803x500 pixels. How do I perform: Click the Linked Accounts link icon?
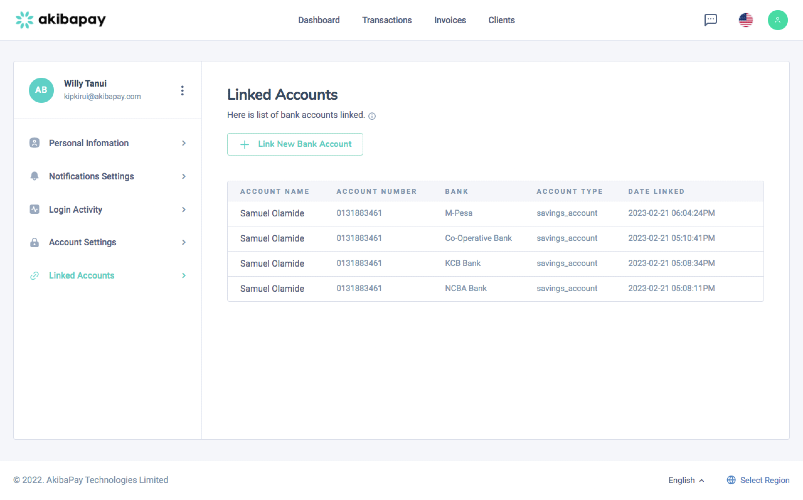(34, 276)
